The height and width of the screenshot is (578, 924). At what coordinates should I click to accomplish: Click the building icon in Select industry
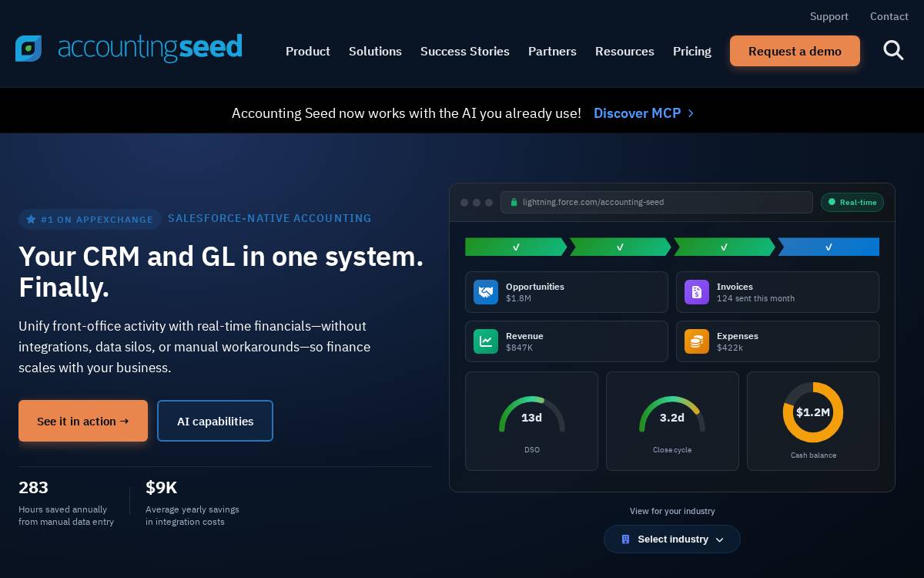click(x=625, y=539)
